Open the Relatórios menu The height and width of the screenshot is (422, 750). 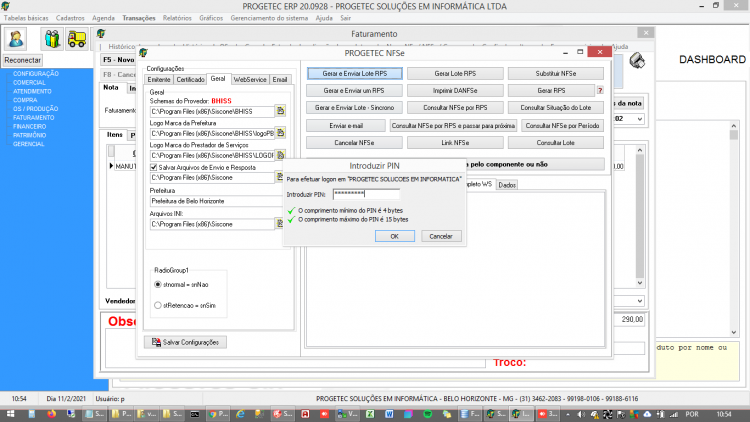(x=177, y=18)
